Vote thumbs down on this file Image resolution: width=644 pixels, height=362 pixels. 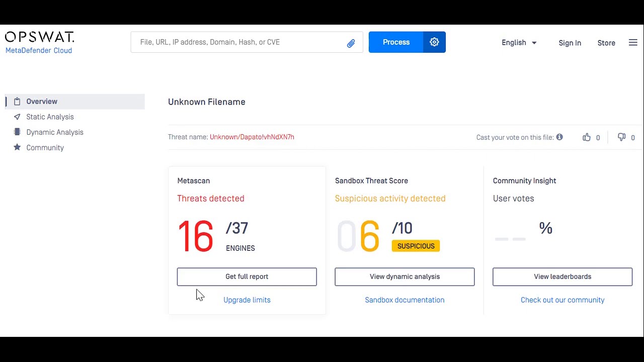[621, 137]
